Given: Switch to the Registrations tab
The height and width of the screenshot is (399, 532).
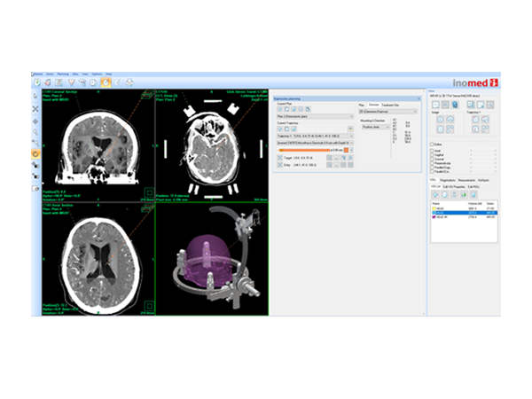Looking at the screenshot, I should [448, 180].
